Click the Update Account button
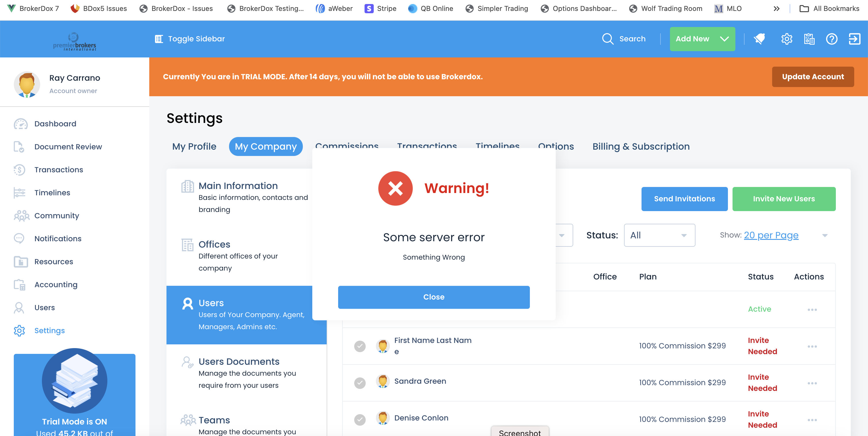 coord(812,77)
